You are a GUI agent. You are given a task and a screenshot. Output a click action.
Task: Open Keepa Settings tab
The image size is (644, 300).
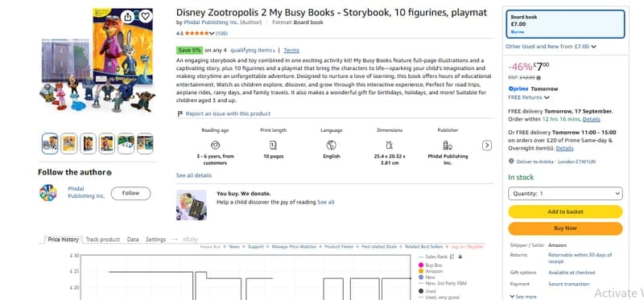155,239
